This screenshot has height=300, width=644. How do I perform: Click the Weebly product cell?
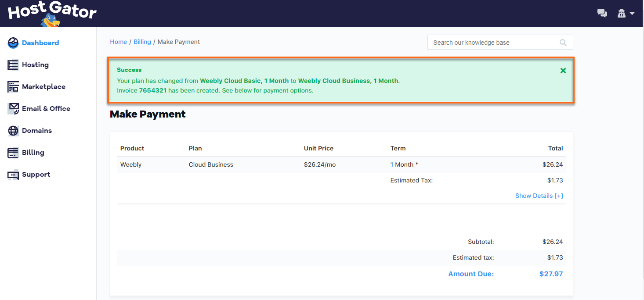[x=131, y=164]
